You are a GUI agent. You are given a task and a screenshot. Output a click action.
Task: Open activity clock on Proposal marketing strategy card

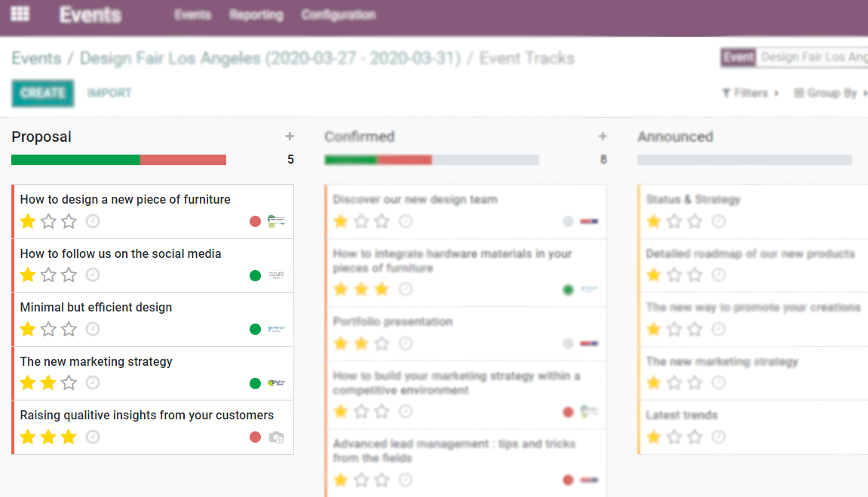click(93, 383)
